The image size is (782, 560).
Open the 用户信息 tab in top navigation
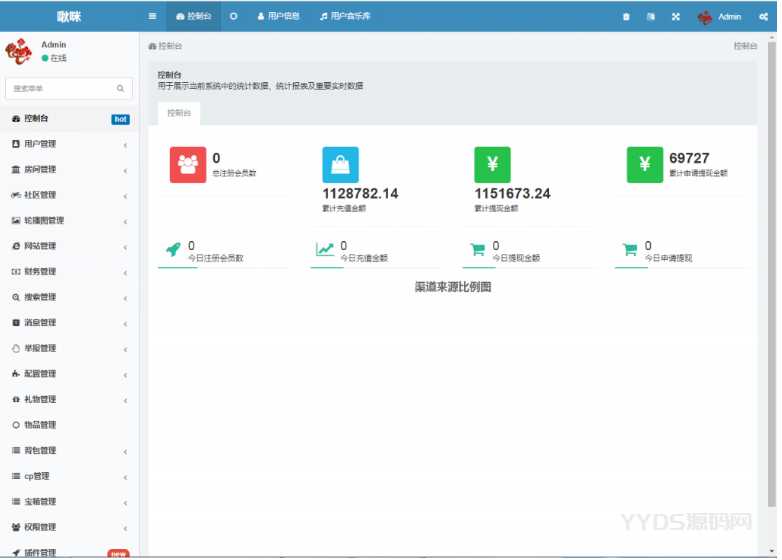[279, 17]
